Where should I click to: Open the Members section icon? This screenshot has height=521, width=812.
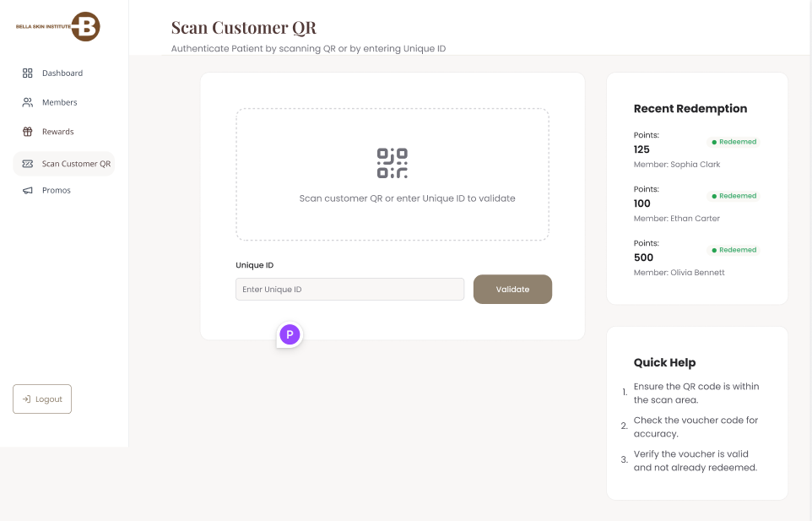click(27, 102)
